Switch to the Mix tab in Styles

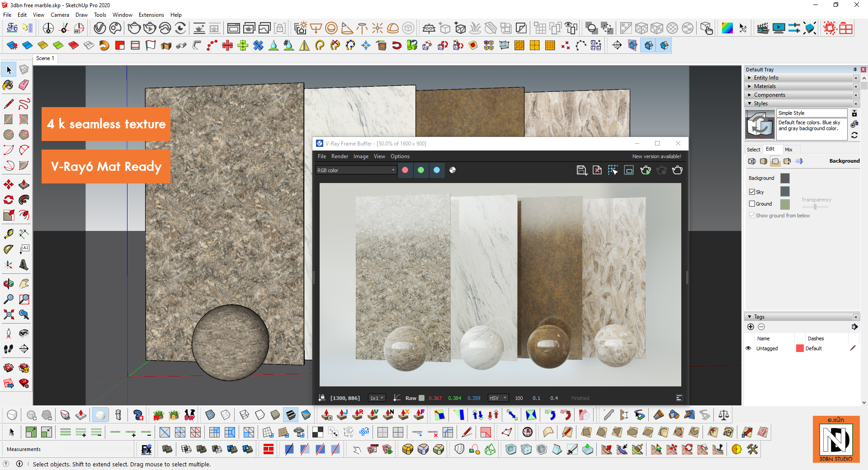789,150
